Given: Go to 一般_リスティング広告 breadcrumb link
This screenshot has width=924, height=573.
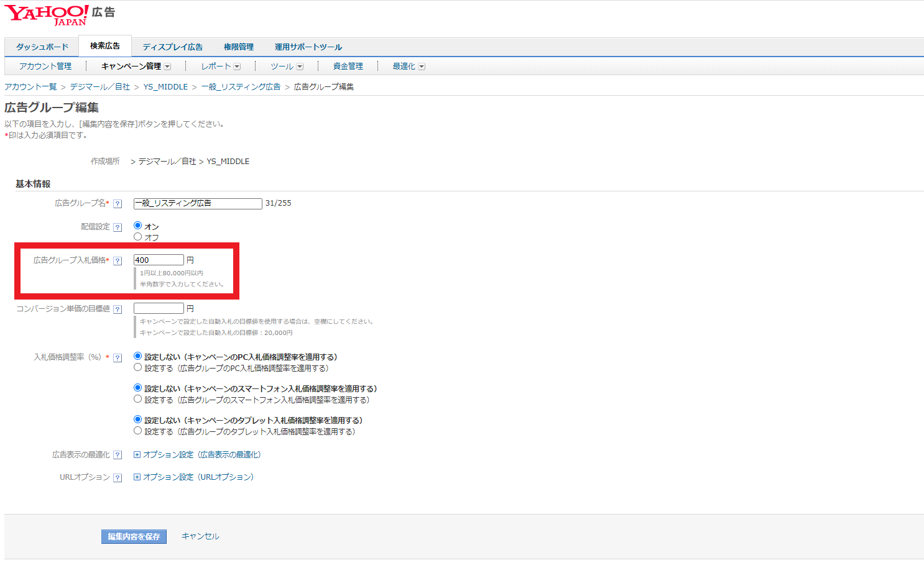Looking at the screenshot, I should point(241,87).
